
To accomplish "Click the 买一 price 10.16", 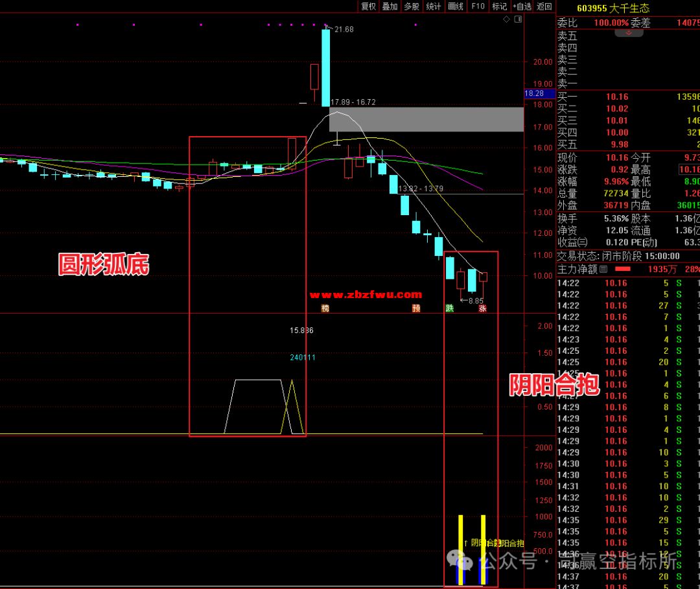I will click(x=617, y=97).
